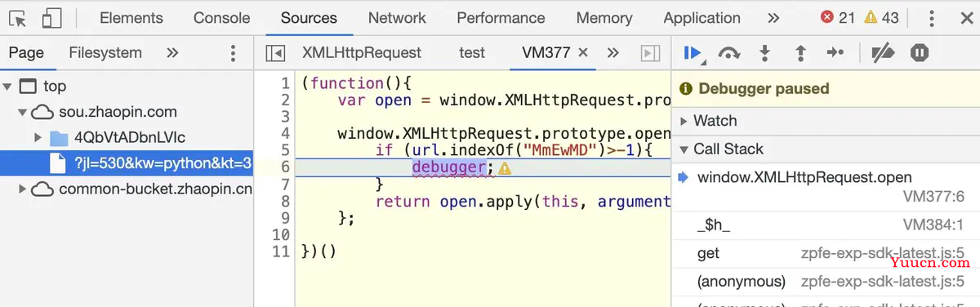
Task: Click the yellow warning count badge
Action: (x=881, y=18)
